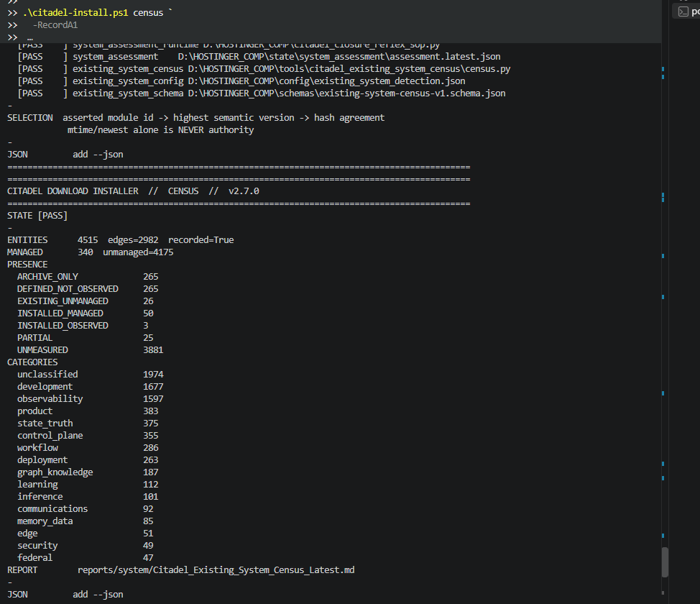
Task: Click the CITADEL DOWNLOAD INSTALLER heading
Action: (73, 191)
